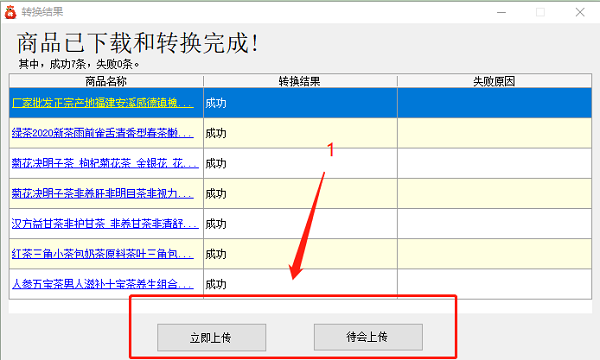Image resolution: width=600 pixels, height=360 pixels.
Task: Open the 菊花决明子茶 枸杞菊花茶 product link
Action: (x=105, y=163)
